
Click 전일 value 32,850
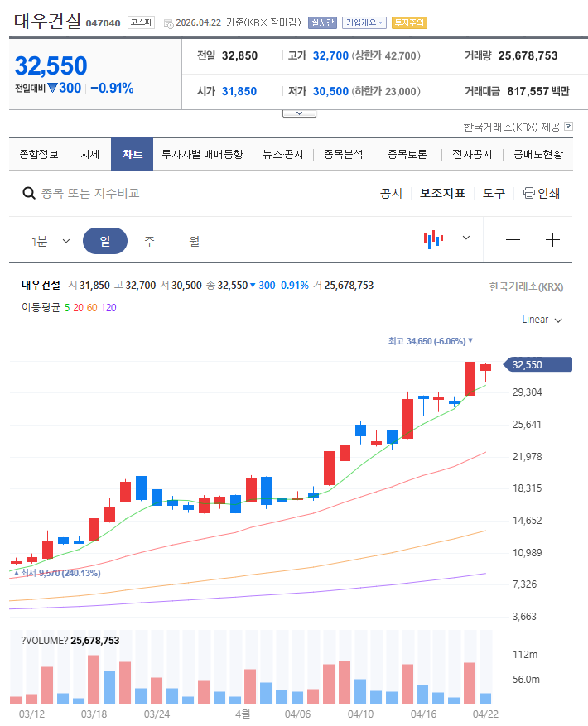pos(239,55)
